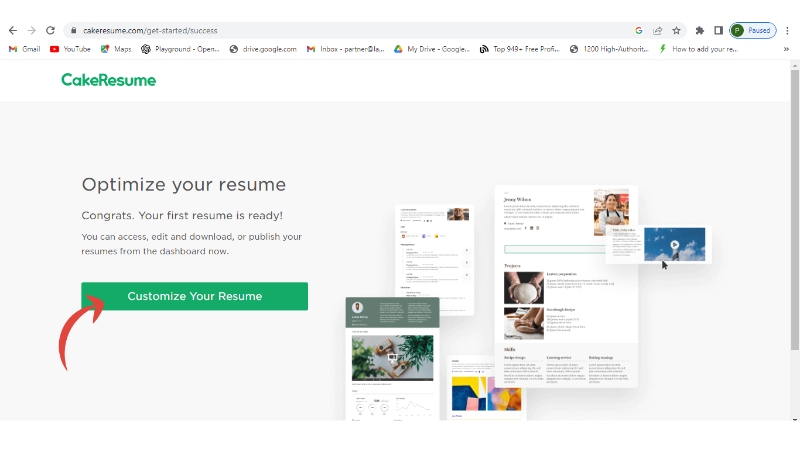This screenshot has width=800, height=449.
Task: Open the Maps bookmark
Action: 116,49
